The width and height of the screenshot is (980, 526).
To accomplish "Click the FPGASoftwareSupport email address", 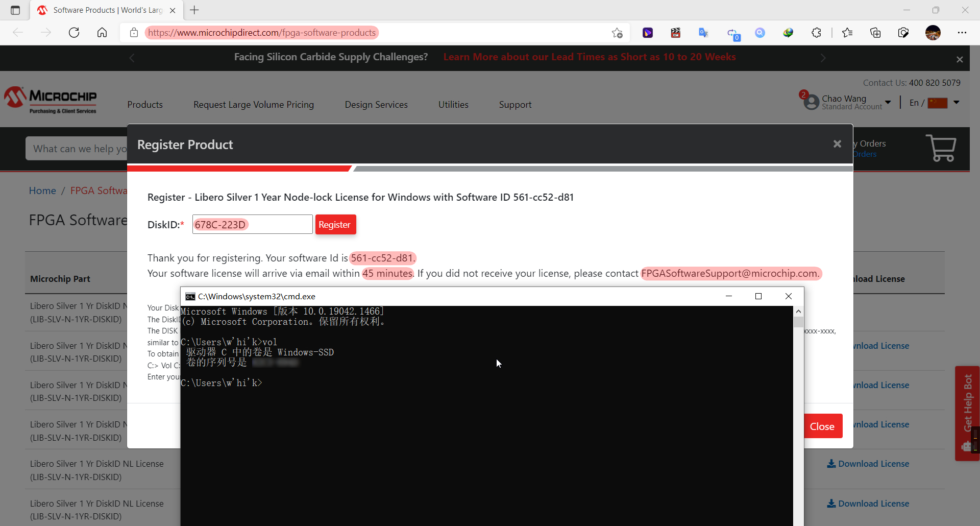I will (x=730, y=273).
